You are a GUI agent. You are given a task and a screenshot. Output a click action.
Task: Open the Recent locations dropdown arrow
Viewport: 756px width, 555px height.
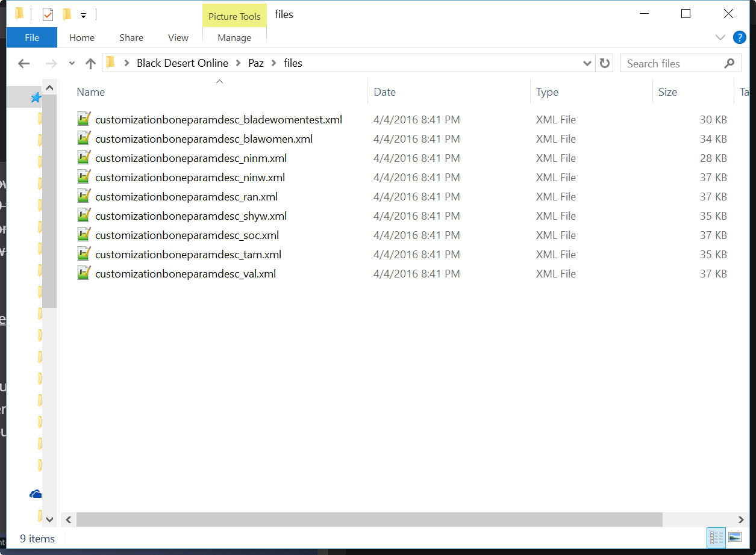72,63
